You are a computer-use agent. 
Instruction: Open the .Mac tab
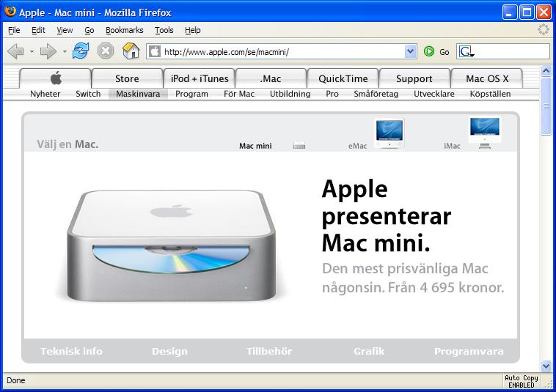[271, 78]
